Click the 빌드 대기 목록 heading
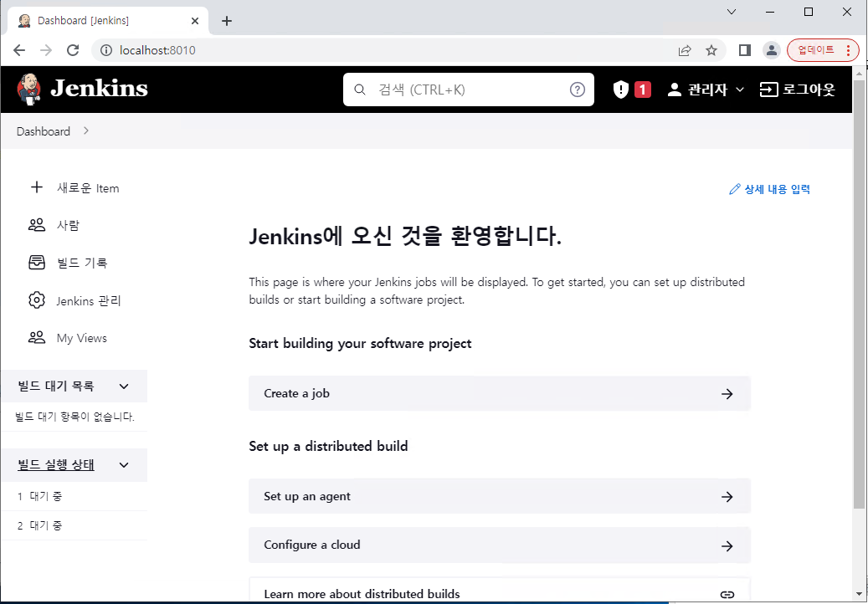 (56, 386)
